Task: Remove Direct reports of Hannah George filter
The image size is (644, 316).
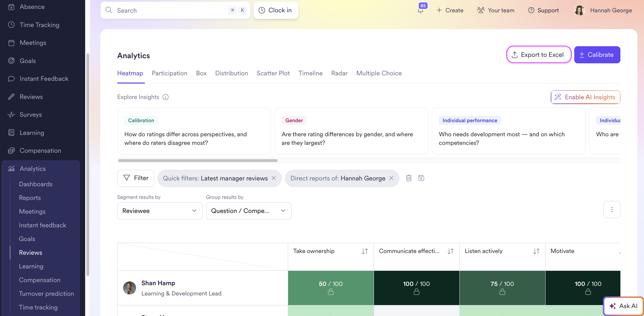Action: coord(391,178)
